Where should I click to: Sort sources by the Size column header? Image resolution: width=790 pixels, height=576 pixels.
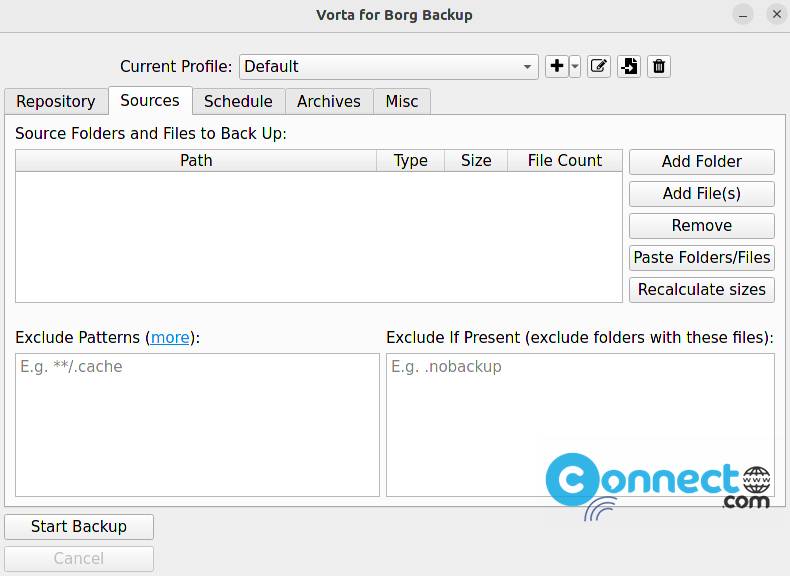[x=476, y=161]
